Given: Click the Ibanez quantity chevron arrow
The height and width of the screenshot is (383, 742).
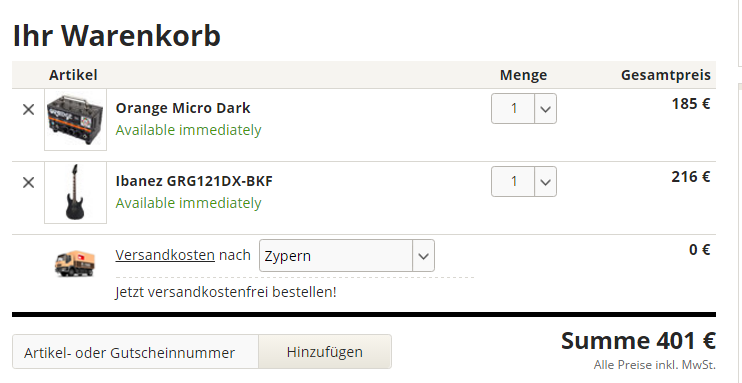Looking at the screenshot, I should [546, 182].
